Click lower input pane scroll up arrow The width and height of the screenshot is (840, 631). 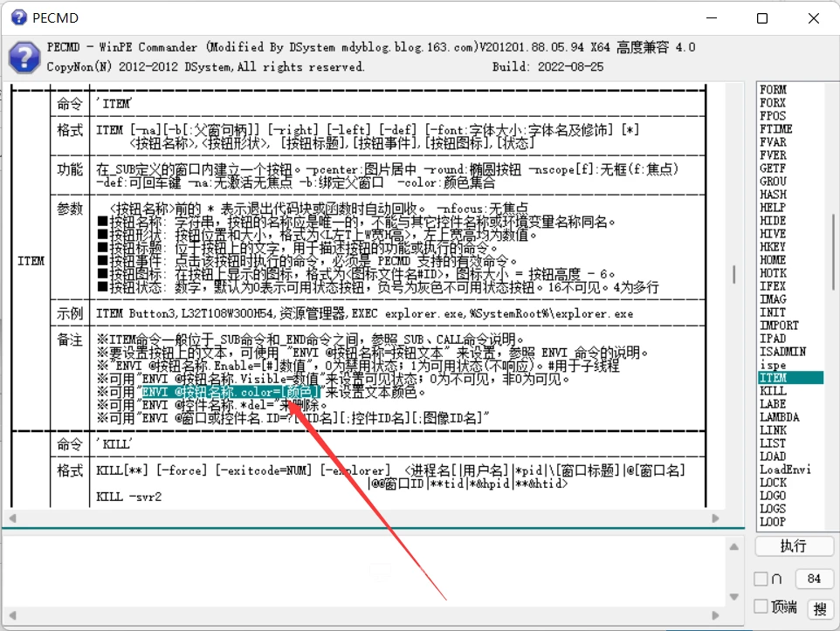[x=734, y=547]
